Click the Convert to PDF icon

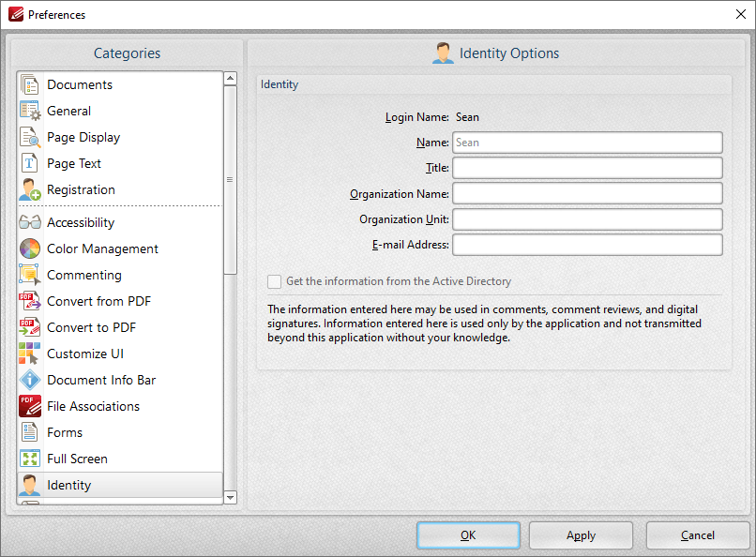[30, 327]
